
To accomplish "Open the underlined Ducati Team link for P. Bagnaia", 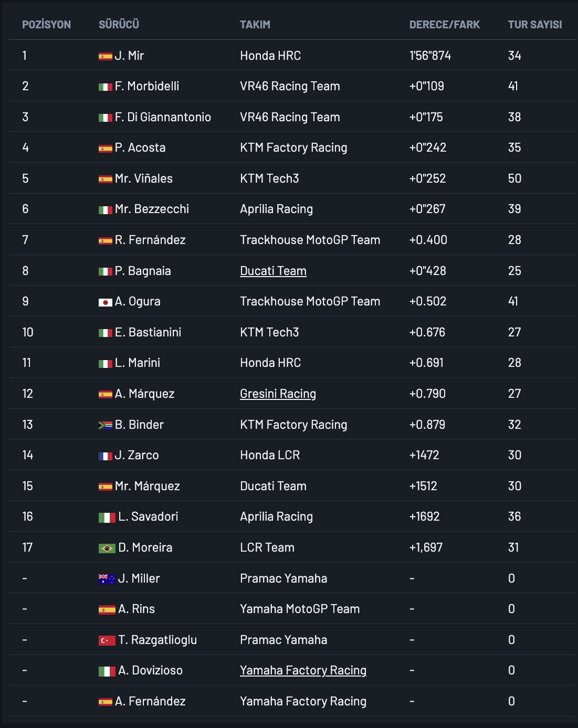I will tap(273, 271).
